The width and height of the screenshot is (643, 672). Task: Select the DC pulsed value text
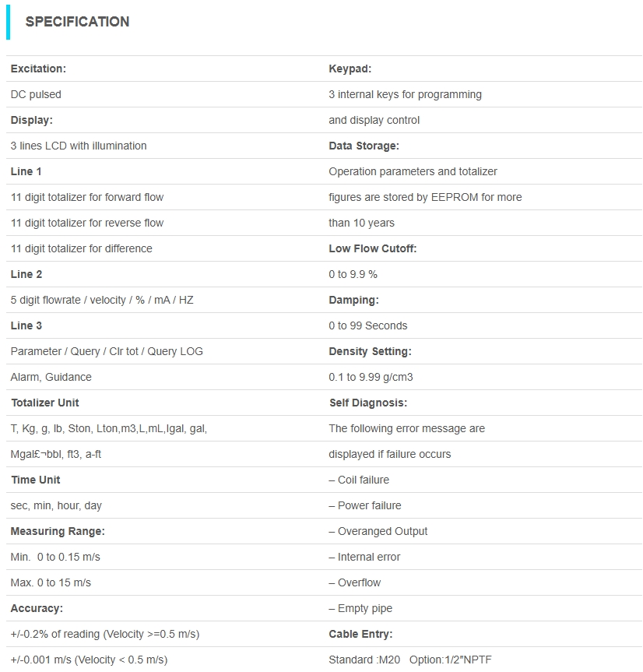[36, 94]
